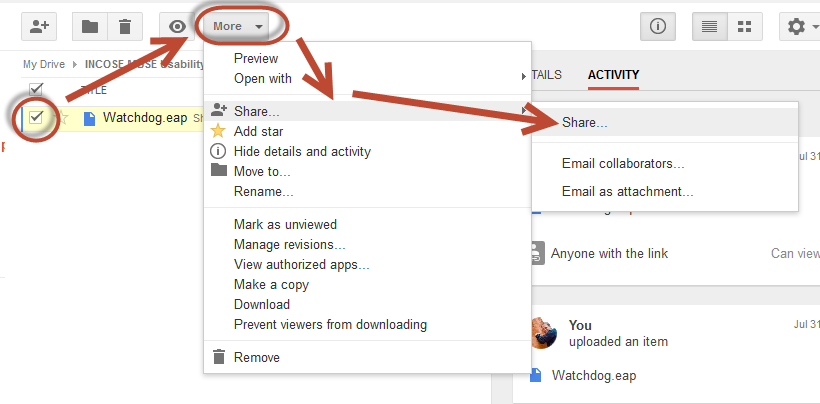
Task: Switch to list view icon
Action: tap(710, 26)
